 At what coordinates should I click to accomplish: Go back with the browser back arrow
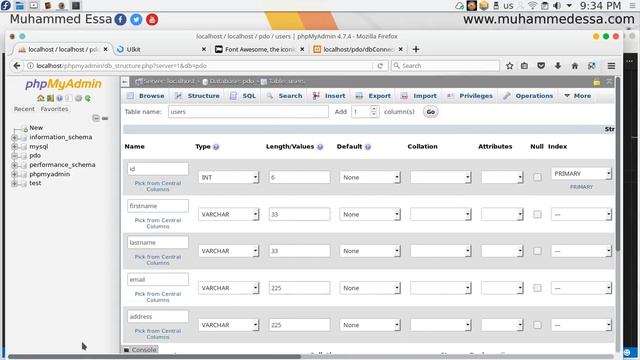17,66
